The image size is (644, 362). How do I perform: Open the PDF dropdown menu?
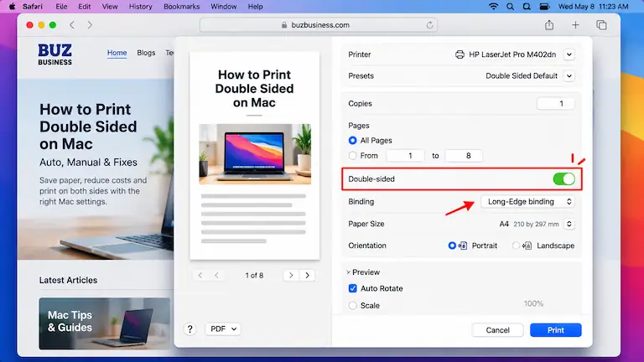click(x=223, y=328)
